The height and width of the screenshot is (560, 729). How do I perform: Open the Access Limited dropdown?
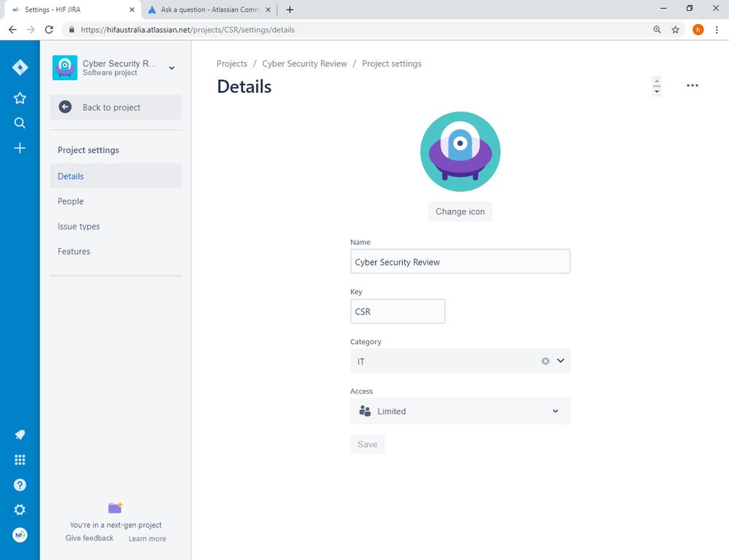[460, 411]
